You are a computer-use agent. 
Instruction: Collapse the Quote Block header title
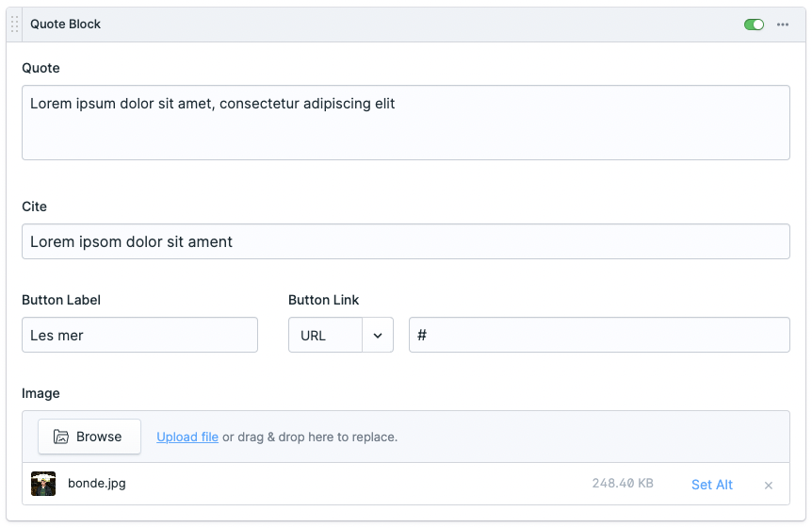pyautogui.click(x=66, y=25)
